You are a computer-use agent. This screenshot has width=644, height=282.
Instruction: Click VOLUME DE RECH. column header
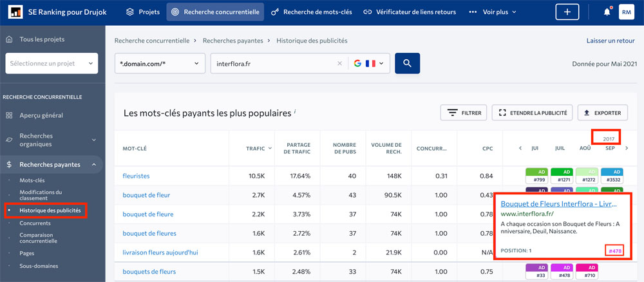(386, 149)
